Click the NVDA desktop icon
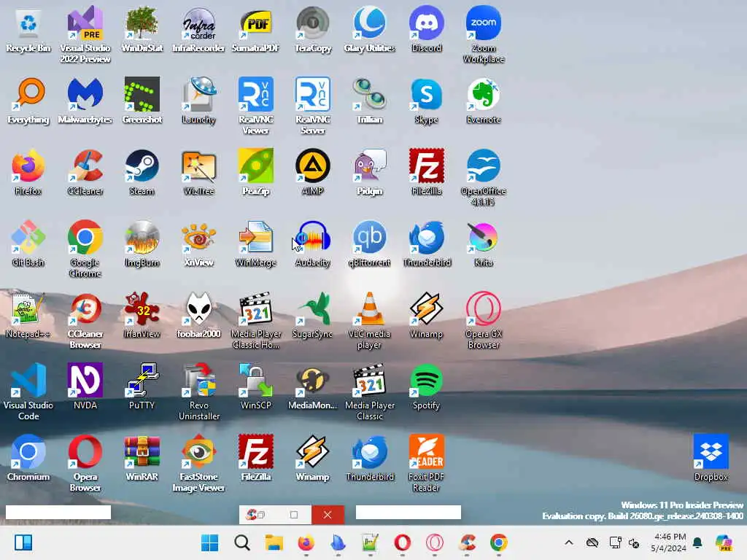This screenshot has height=560, width=747. 85,386
